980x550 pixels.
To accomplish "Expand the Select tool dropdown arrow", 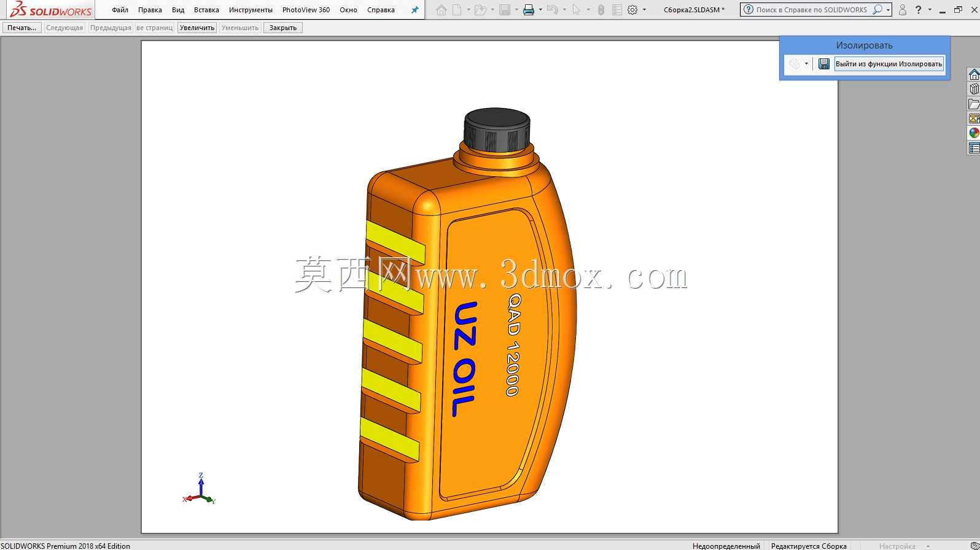I will 588,10.
